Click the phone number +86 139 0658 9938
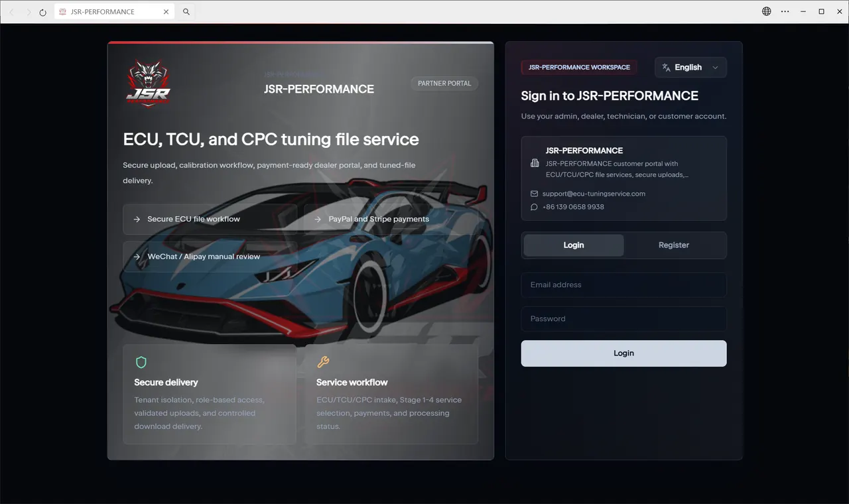The image size is (849, 504). click(573, 207)
